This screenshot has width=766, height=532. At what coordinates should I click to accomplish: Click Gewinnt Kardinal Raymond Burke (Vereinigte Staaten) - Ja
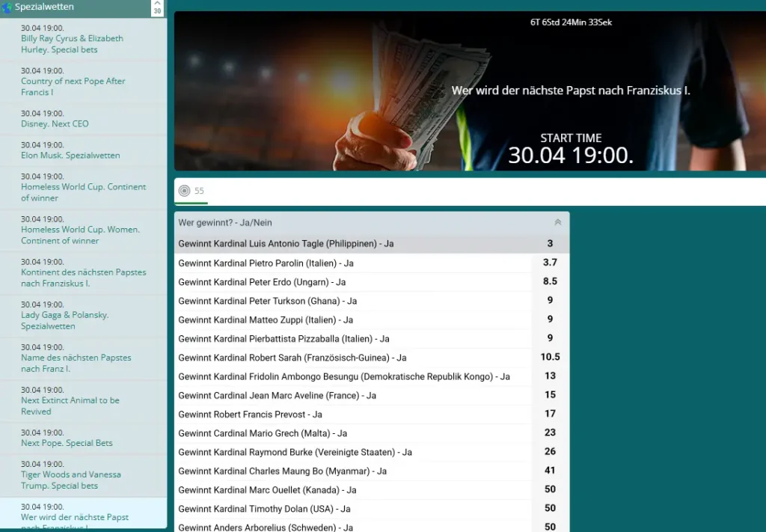pyautogui.click(x=295, y=453)
